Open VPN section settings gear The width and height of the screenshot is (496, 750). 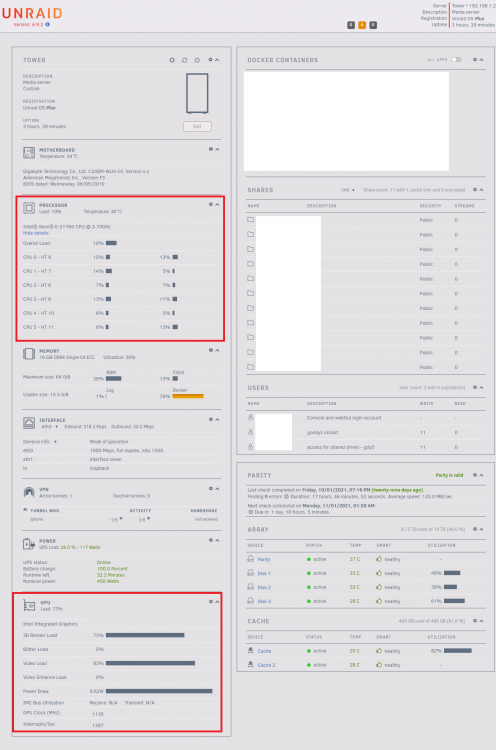(210, 489)
